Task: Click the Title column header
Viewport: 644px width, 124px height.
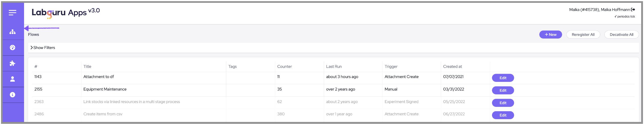Action: (x=87, y=66)
